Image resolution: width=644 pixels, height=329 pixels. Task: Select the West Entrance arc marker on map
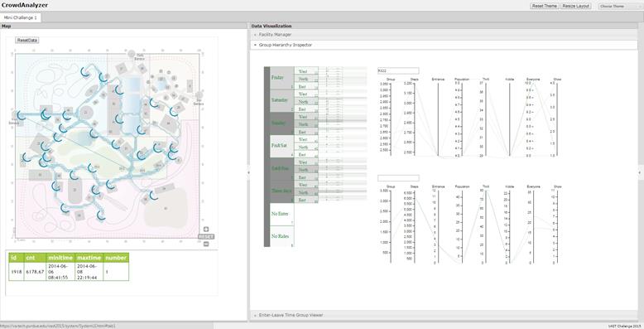pos(21,115)
